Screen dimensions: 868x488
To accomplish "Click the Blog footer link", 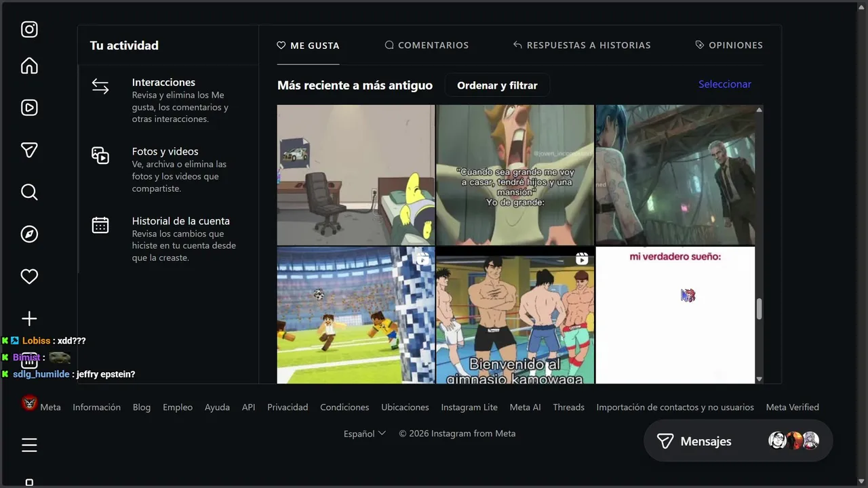I will [142, 407].
